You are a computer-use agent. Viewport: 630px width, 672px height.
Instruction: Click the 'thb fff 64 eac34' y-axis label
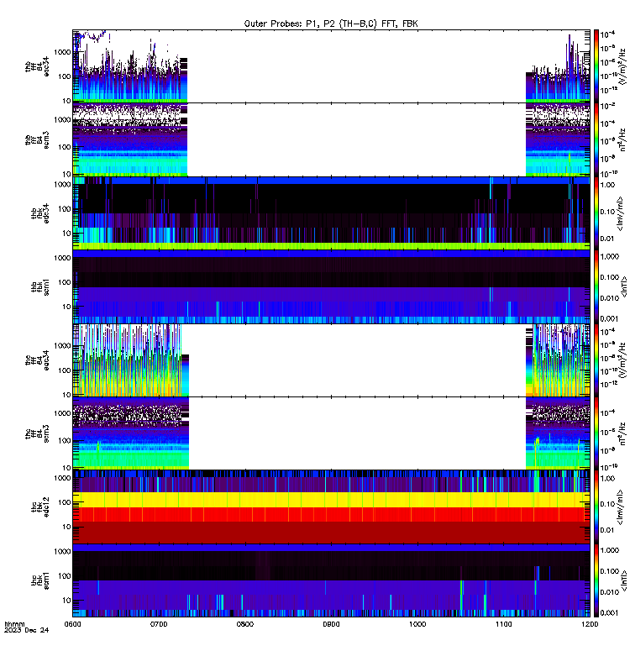[x=37, y=66]
